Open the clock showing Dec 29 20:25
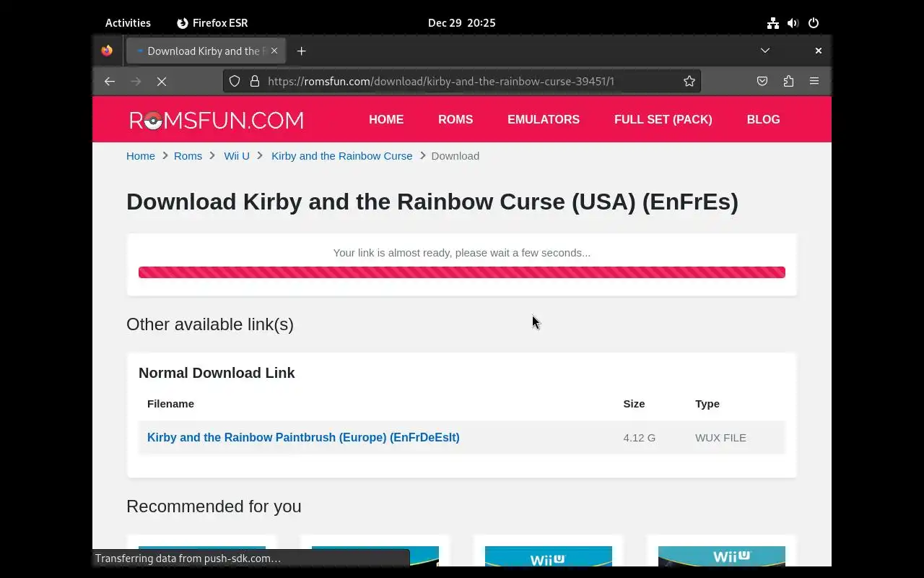Viewport: 924px width, 578px height. coord(462,22)
